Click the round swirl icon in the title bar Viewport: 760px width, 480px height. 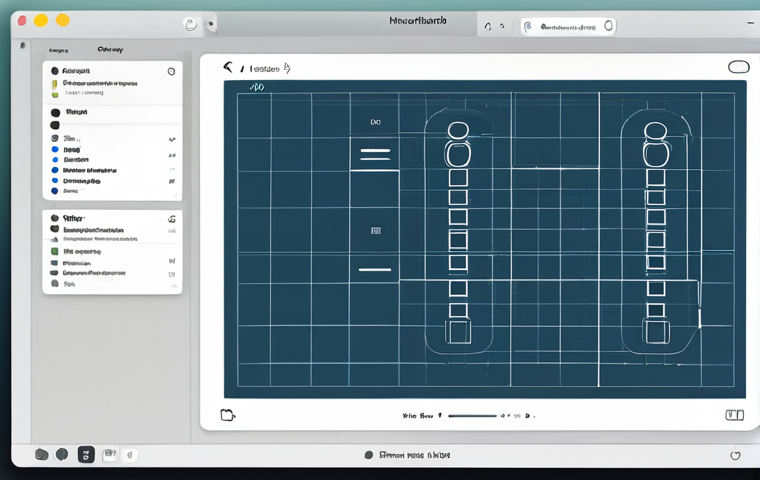coord(190,24)
